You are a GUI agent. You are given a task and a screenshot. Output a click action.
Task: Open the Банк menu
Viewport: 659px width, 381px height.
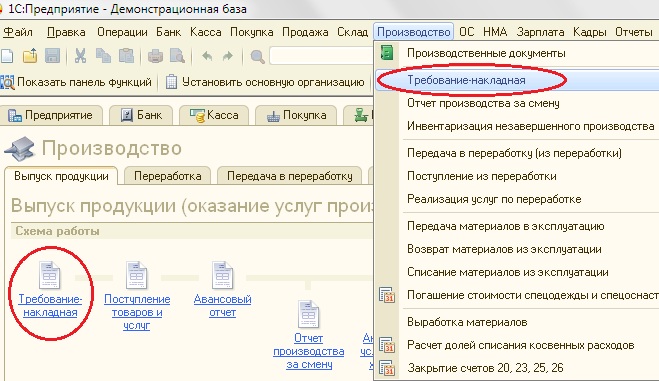click(x=169, y=32)
